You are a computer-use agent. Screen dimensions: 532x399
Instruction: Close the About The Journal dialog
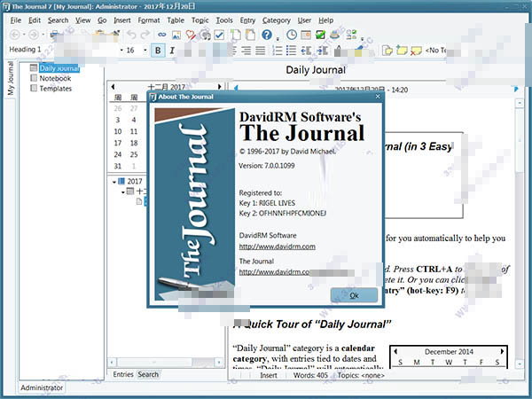pos(378,97)
